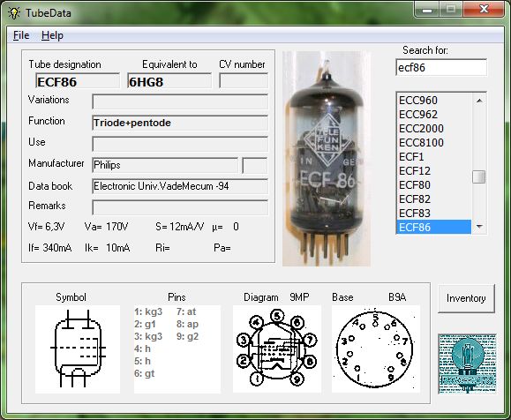
Task: Open the Inventory window
Action: click(466, 298)
